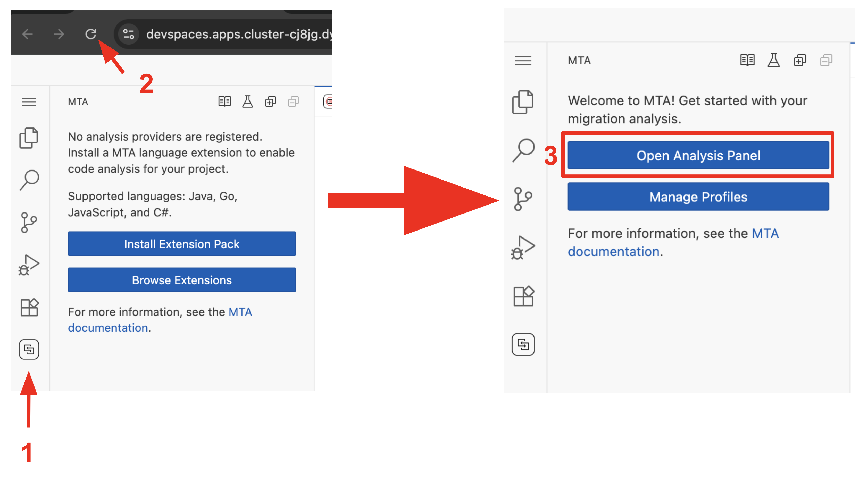Click the beaker icon in right MTA header
Viewport: 868px width, 477px height.
773,61
